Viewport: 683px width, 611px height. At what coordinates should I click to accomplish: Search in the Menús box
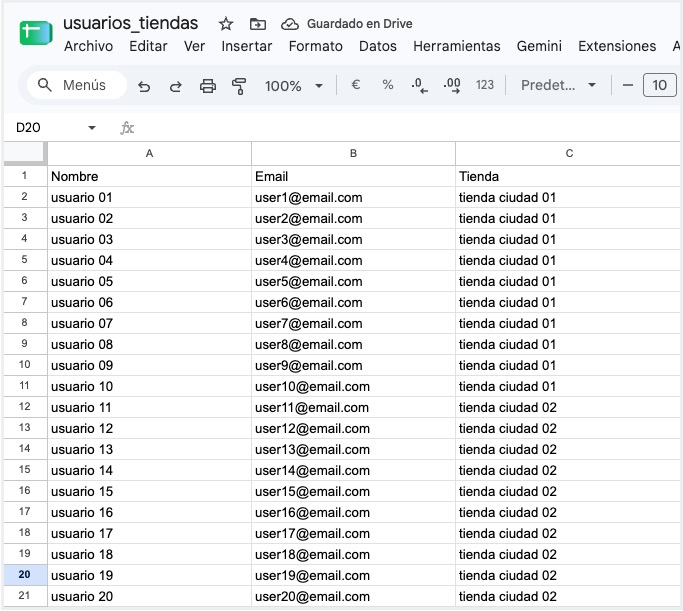point(77,85)
